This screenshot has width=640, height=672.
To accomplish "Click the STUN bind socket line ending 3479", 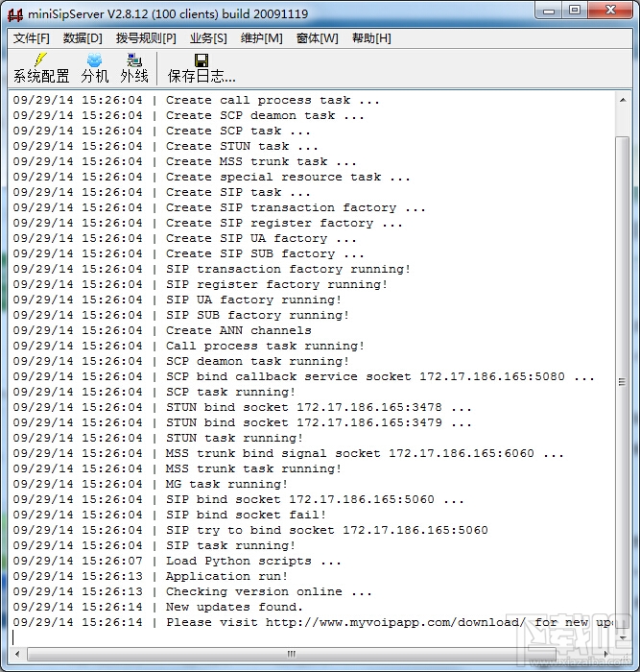I will tap(319, 423).
